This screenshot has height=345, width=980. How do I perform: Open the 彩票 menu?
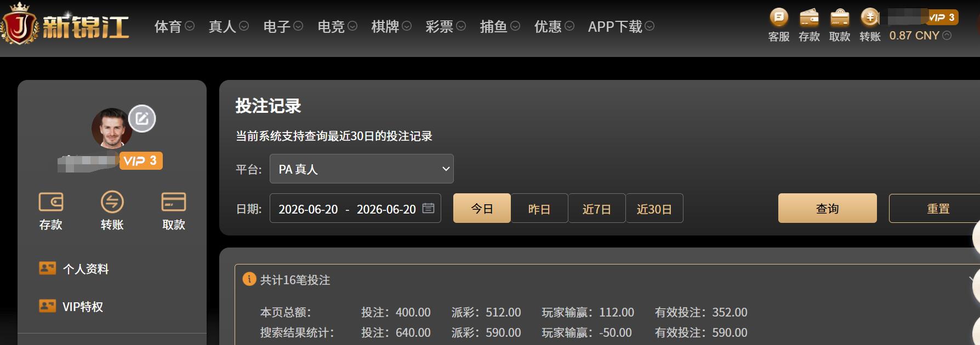(439, 26)
